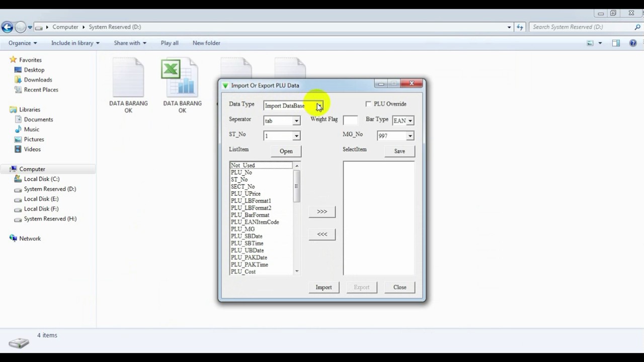The width and height of the screenshot is (644, 362).
Task: Select PLU_UPrice in the list
Action: [x=246, y=194]
